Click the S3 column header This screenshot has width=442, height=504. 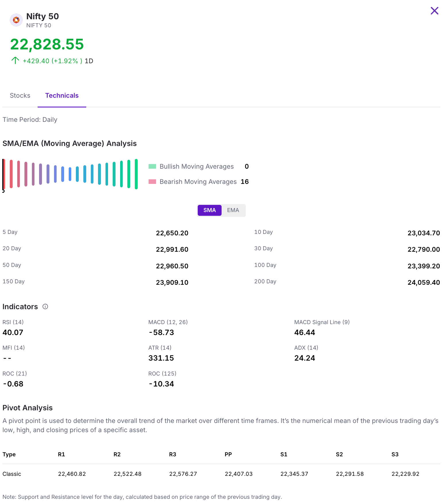tap(395, 454)
